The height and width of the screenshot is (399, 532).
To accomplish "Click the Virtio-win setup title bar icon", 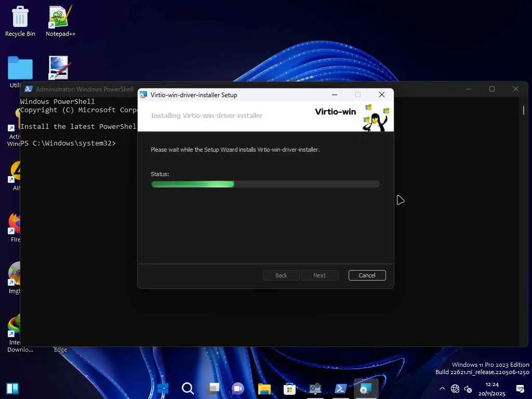I will [143, 95].
